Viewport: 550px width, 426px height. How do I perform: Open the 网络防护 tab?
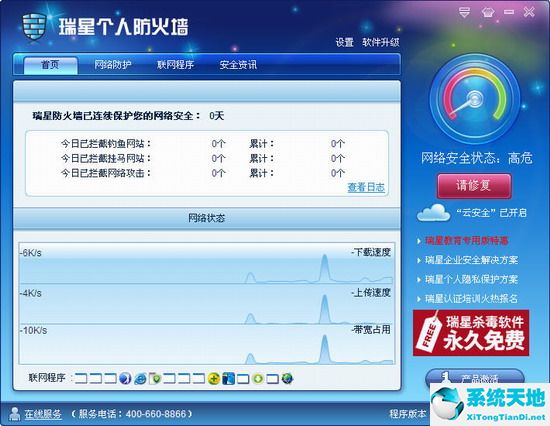click(113, 65)
